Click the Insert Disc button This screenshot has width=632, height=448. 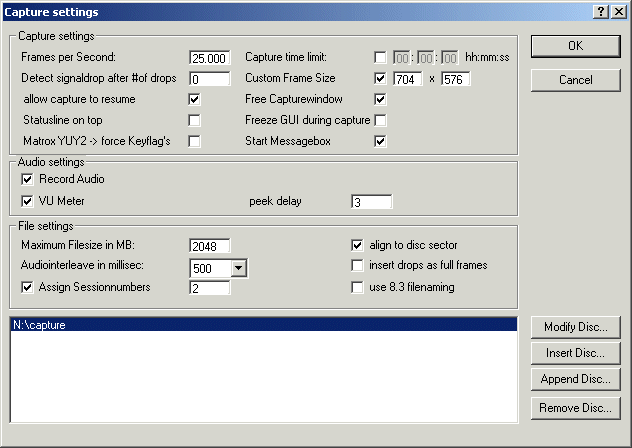(x=575, y=353)
